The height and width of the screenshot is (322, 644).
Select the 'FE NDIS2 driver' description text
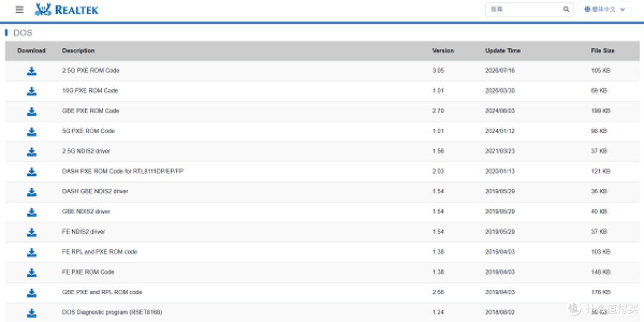[84, 231]
